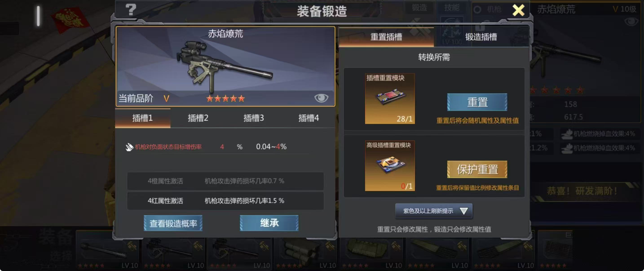Click the 查看锻造概率 button
The height and width of the screenshot is (271, 644).
coord(173,223)
